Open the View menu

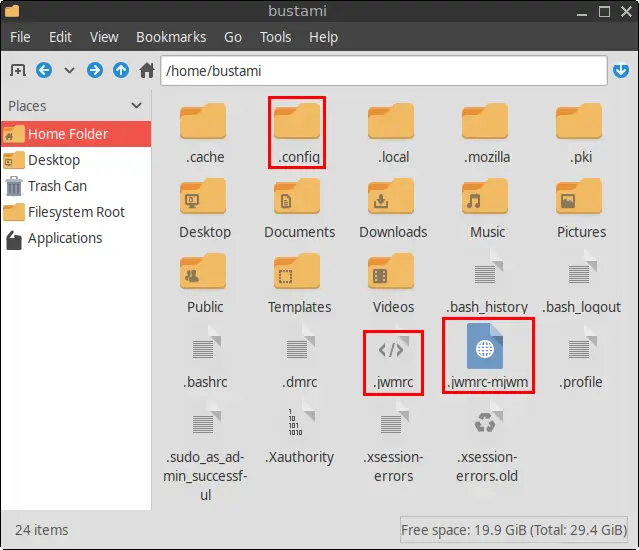pyautogui.click(x=104, y=37)
